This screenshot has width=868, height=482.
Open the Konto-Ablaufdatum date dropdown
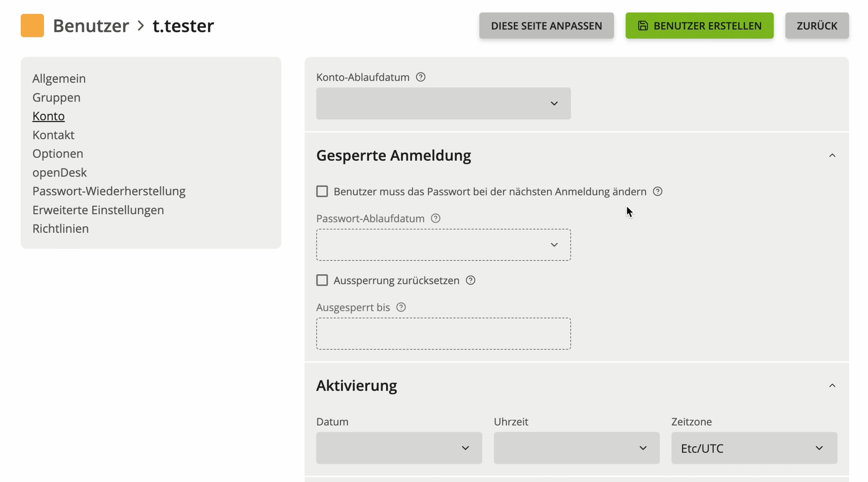click(443, 104)
